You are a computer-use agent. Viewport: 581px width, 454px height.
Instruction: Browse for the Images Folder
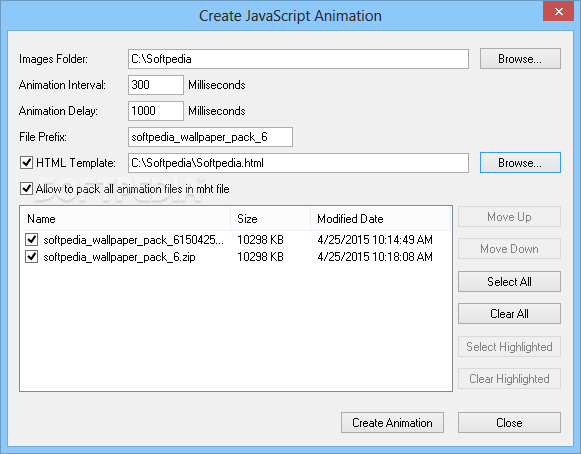(520, 59)
